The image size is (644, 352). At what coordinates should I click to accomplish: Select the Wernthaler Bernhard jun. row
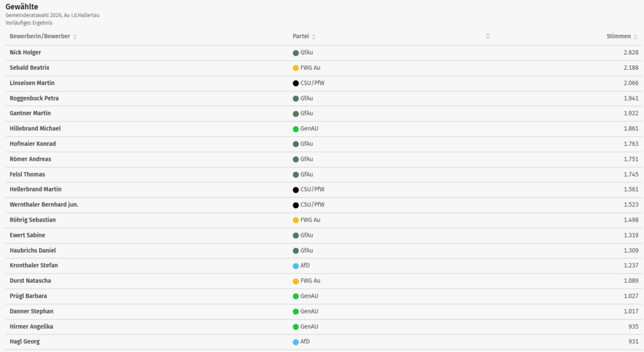click(x=44, y=205)
